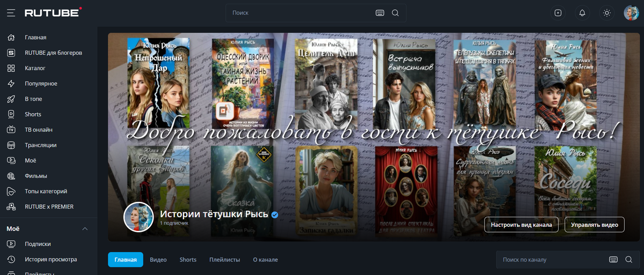Click the Главная label in sidebar
The height and width of the screenshot is (275, 644).
click(x=35, y=38)
